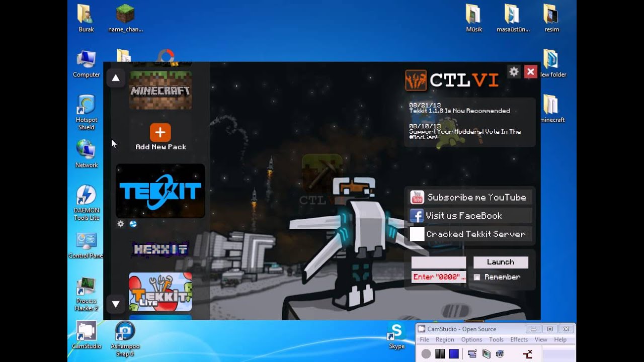Open CamStudio Help menu
The height and width of the screenshot is (362, 644).
(560, 340)
